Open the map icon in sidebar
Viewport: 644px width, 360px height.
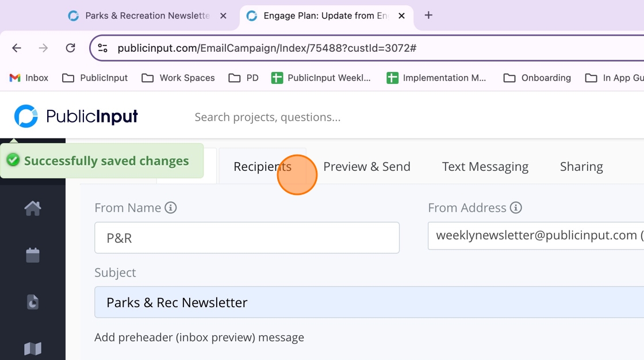[33, 348]
